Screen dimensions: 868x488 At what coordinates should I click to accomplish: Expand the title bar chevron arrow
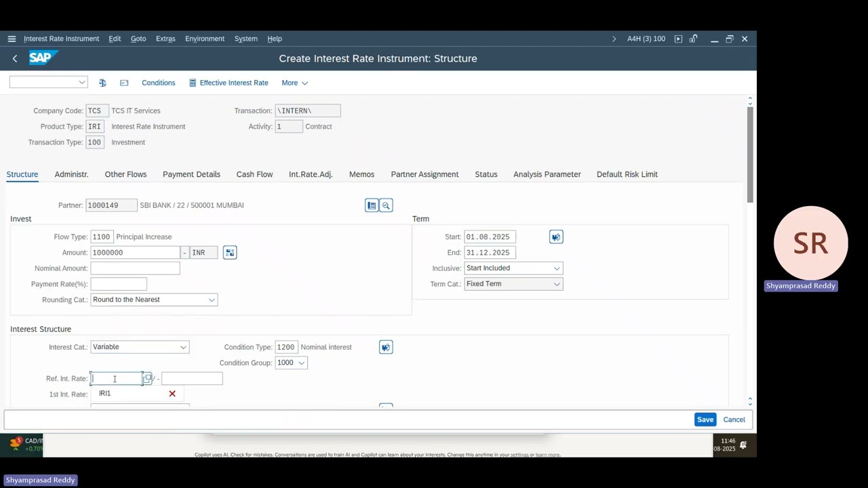614,39
